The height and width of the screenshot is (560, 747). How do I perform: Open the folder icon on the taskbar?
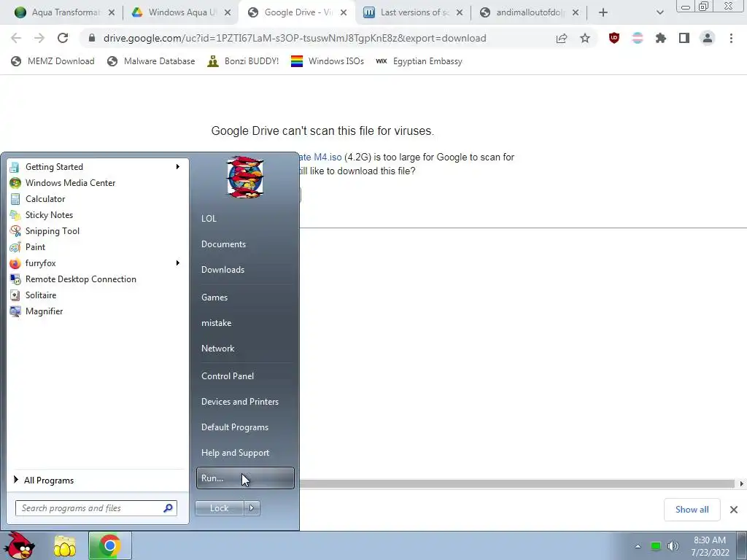(x=65, y=546)
